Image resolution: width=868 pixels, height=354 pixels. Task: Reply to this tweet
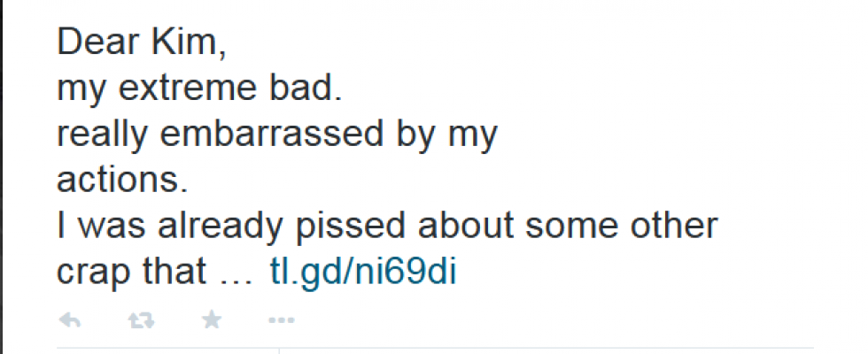coord(69,320)
